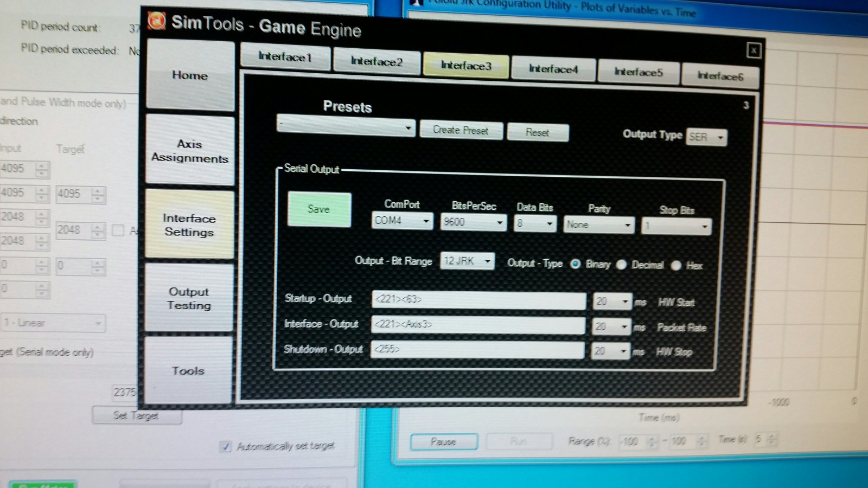Expand the ComPort COM4 dropdown

(402, 221)
